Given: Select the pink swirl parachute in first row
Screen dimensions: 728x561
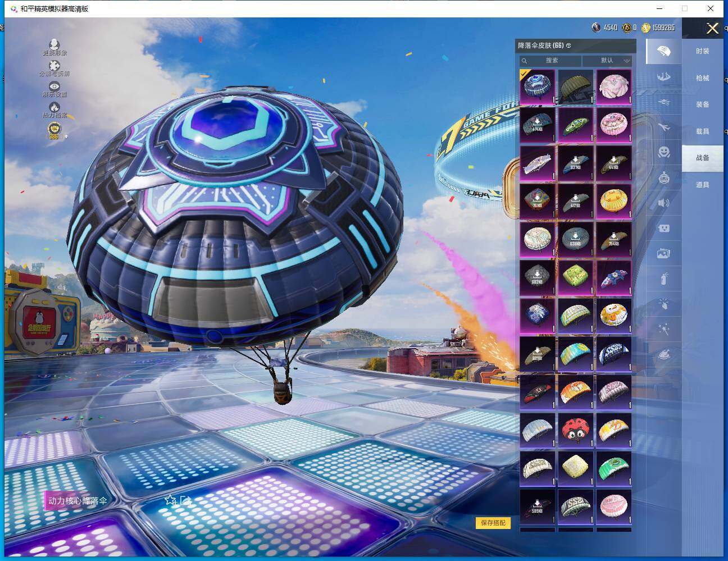Looking at the screenshot, I should (x=614, y=86).
